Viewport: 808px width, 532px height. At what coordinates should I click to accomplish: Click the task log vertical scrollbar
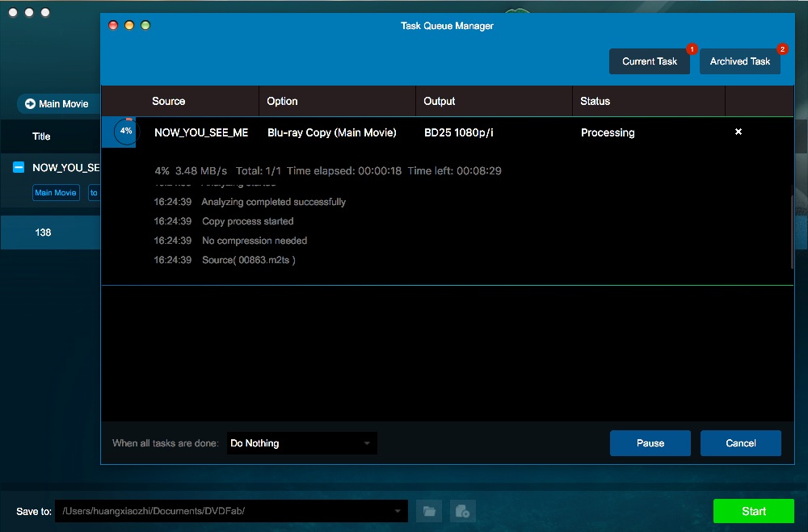point(791,230)
